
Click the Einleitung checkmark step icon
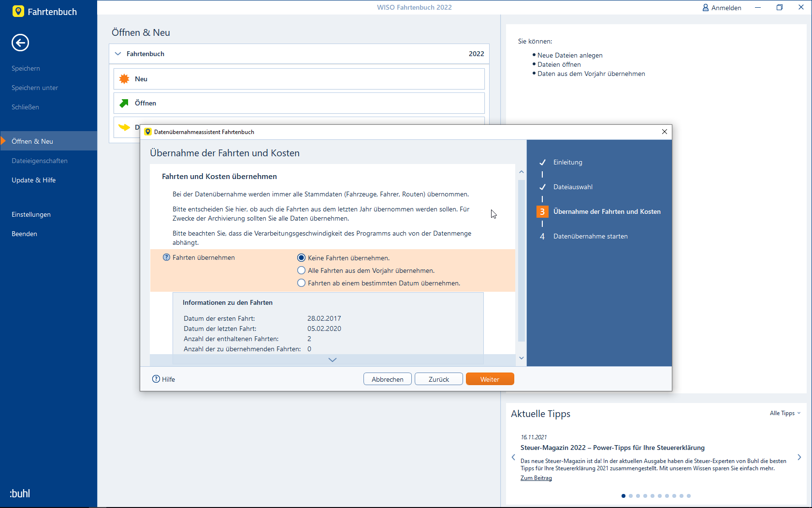tap(542, 162)
